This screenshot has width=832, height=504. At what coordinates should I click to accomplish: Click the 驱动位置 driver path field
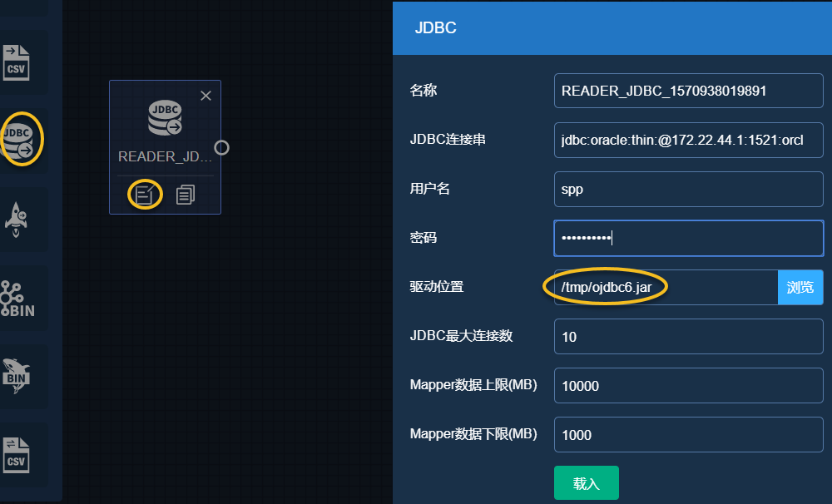(666, 287)
